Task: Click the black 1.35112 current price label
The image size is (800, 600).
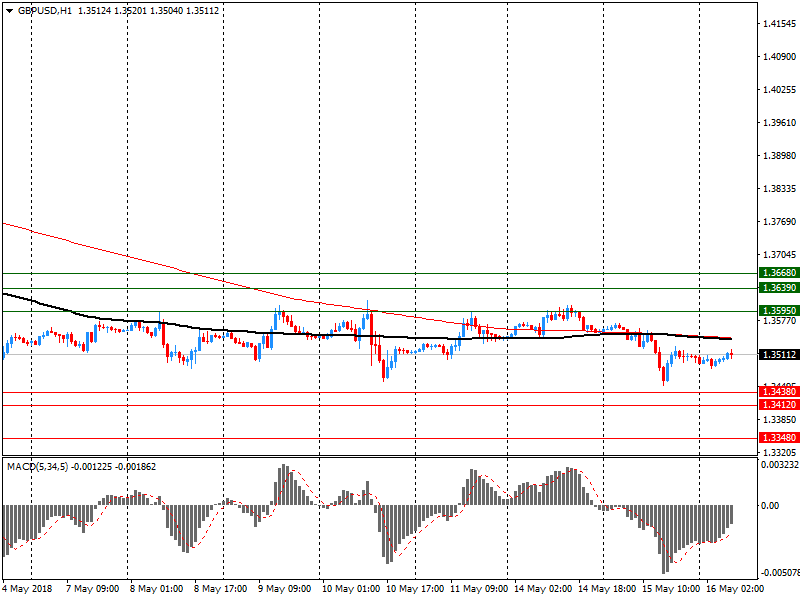Action: [778, 355]
